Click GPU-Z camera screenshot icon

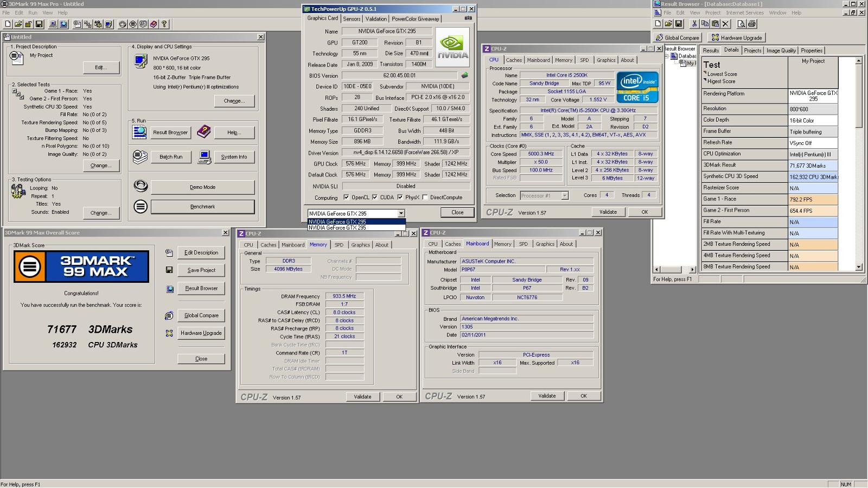[x=468, y=18]
